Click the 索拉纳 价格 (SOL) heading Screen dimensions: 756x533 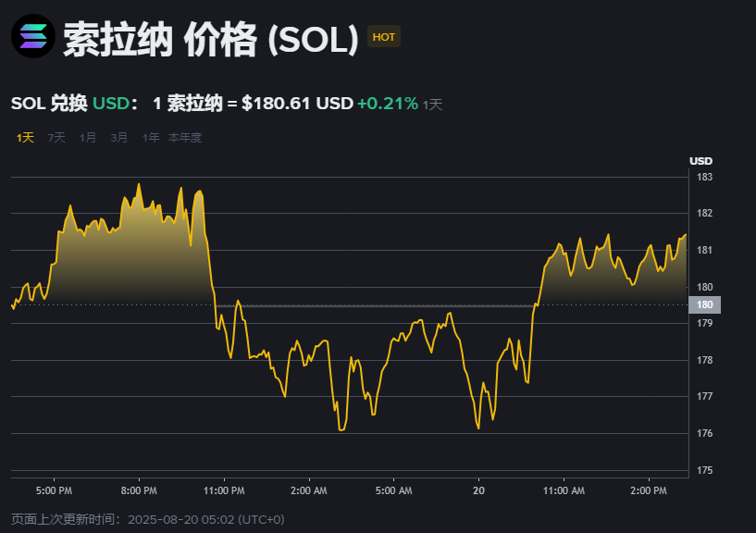tap(211, 39)
